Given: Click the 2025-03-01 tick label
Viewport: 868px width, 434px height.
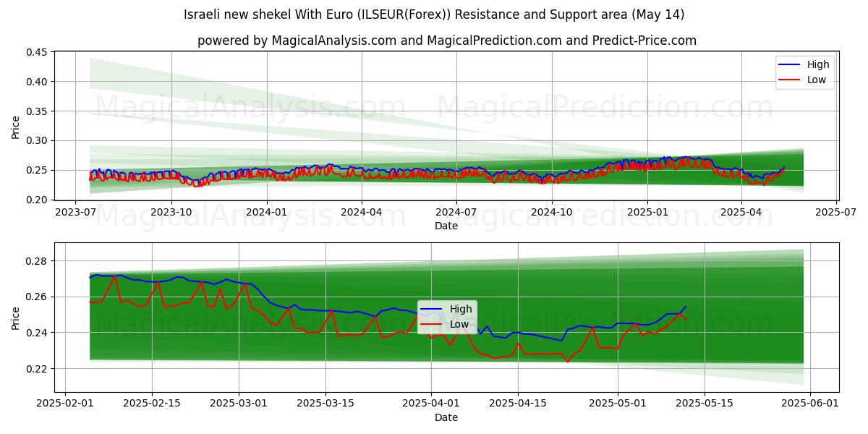Looking at the screenshot, I should (238, 403).
